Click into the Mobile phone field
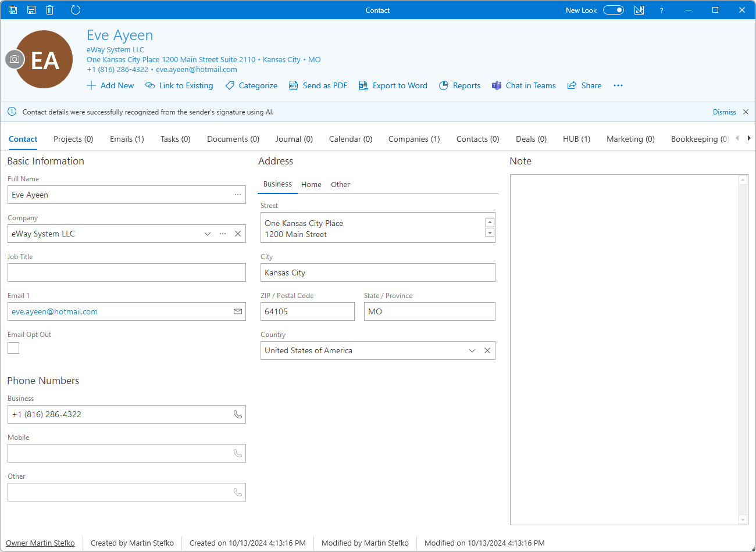 click(127, 453)
